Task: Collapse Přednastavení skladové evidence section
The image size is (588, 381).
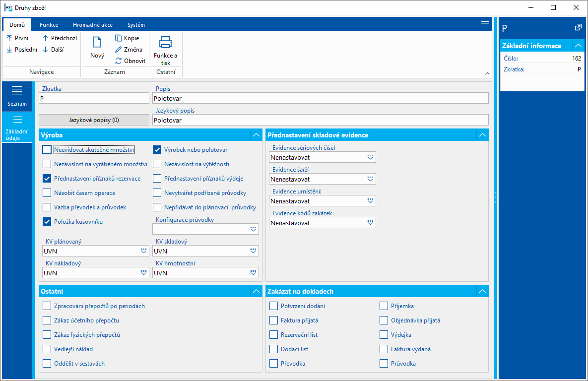Action: point(483,135)
